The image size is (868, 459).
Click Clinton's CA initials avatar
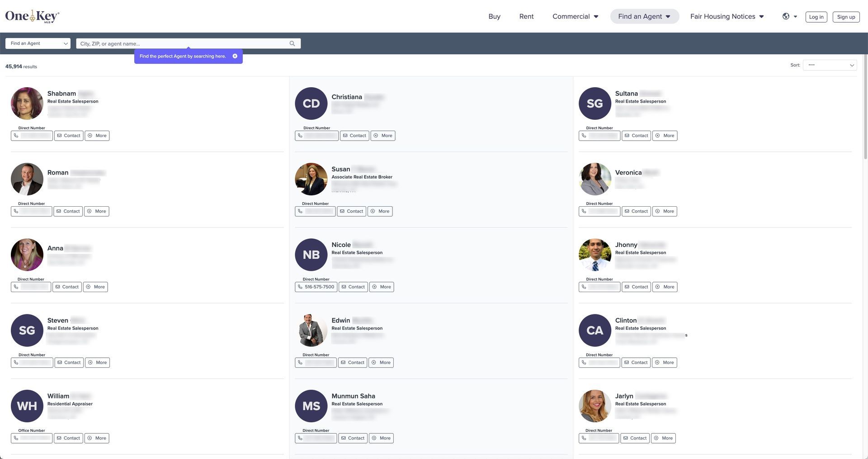point(595,331)
